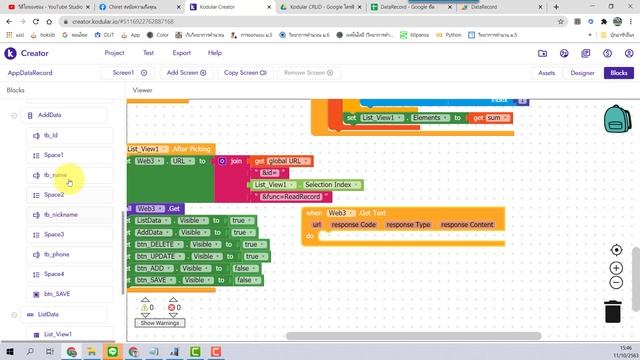Click the response Content parameter block
This screenshot has width=640, height=360.
(467, 225)
